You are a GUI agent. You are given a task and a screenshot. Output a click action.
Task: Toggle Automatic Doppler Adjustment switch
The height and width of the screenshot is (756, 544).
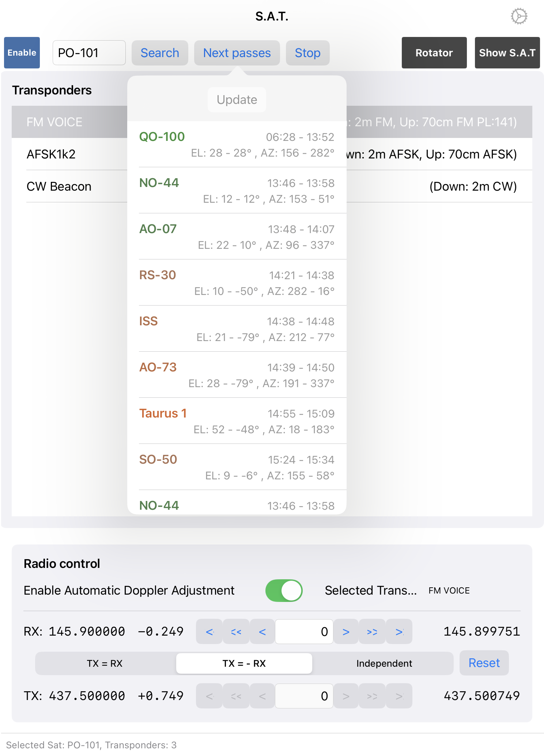pyautogui.click(x=284, y=591)
